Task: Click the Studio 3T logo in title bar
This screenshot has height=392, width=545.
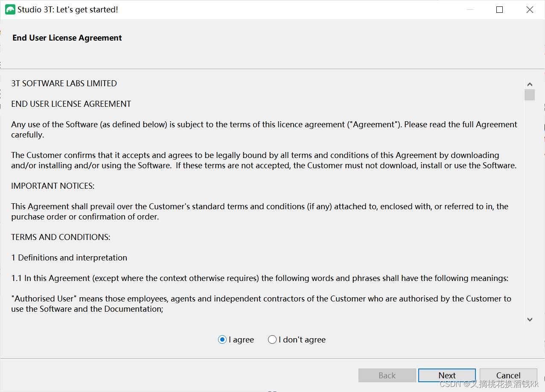Action: [10, 9]
